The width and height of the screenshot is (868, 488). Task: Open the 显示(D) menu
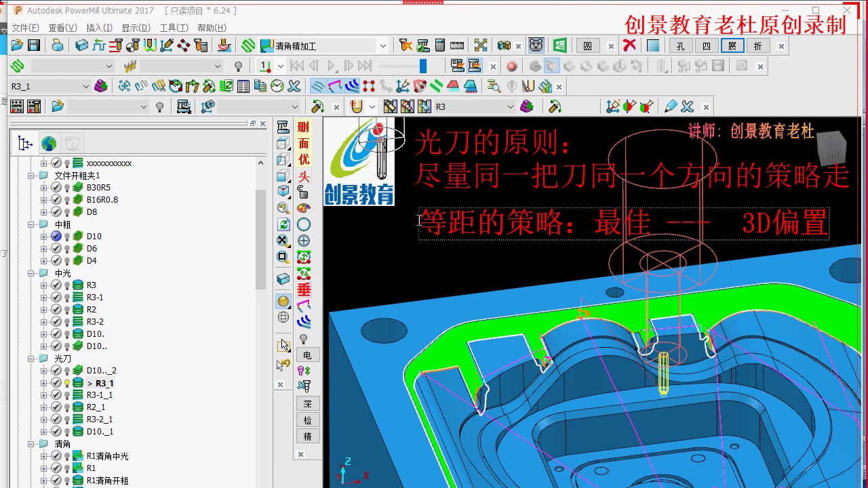coord(136,28)
